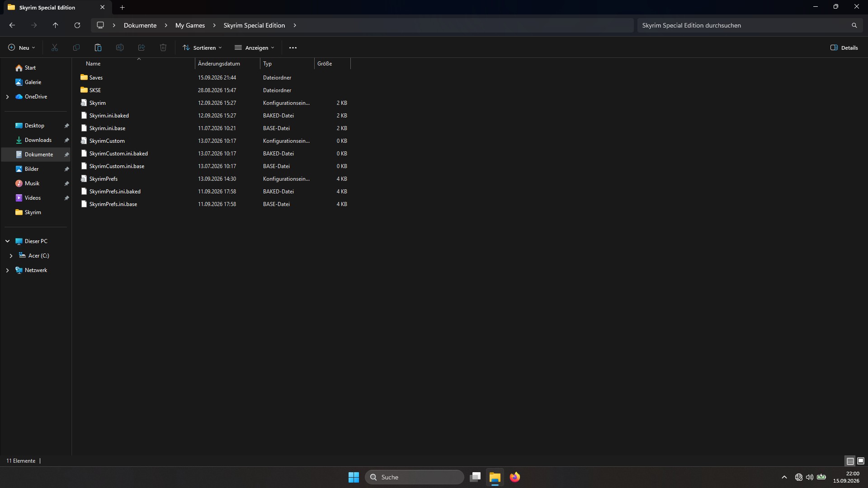Select the Saves folder
868x488 pixels.
(215, 78)
